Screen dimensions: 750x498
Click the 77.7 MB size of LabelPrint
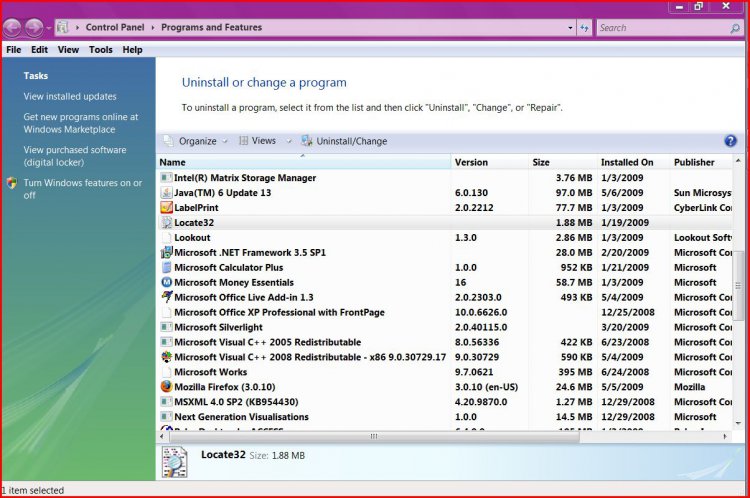point(574,208)
